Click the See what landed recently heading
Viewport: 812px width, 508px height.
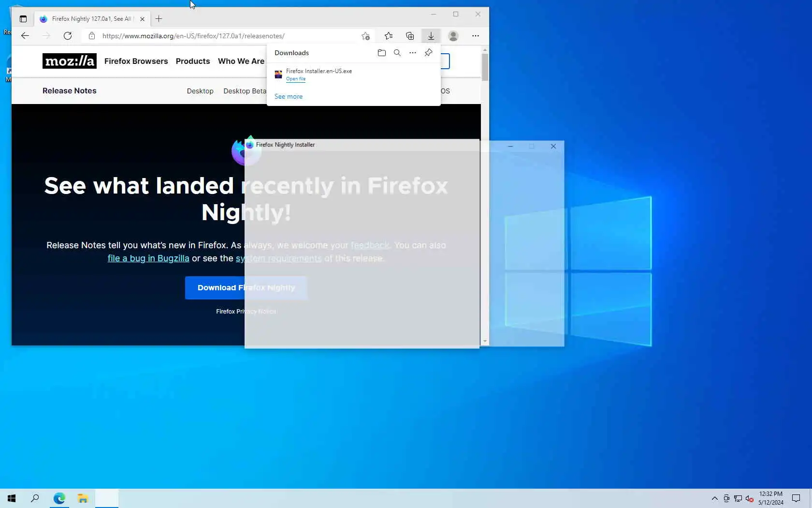tap(246, 199)
